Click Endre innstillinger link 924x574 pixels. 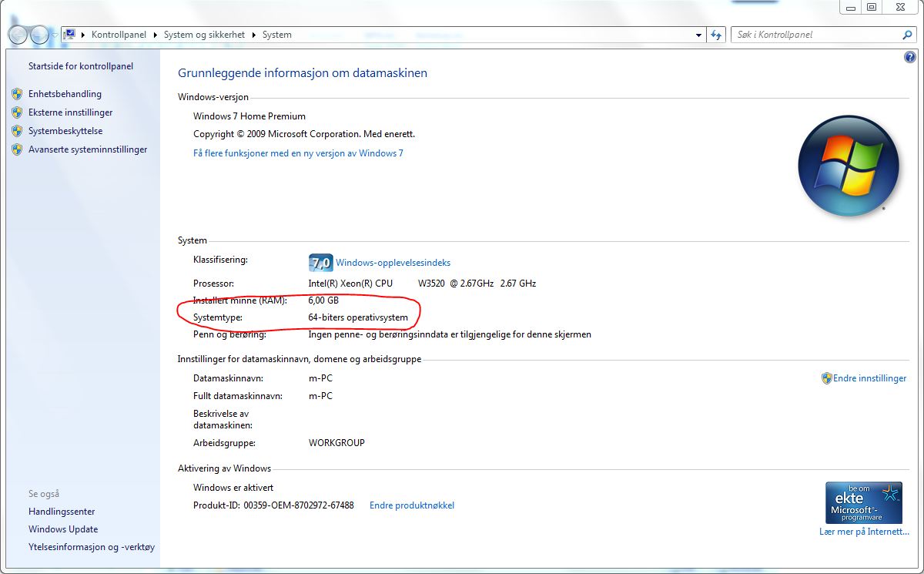point(869,378)
